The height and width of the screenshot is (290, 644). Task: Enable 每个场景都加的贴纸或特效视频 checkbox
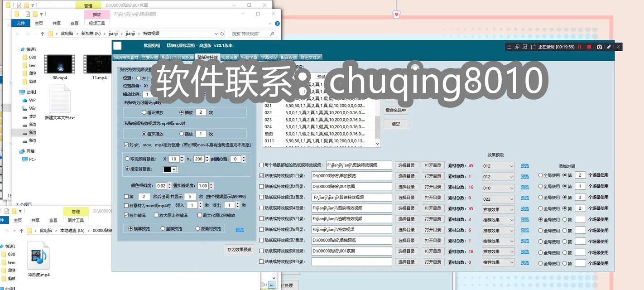(261, 165)
